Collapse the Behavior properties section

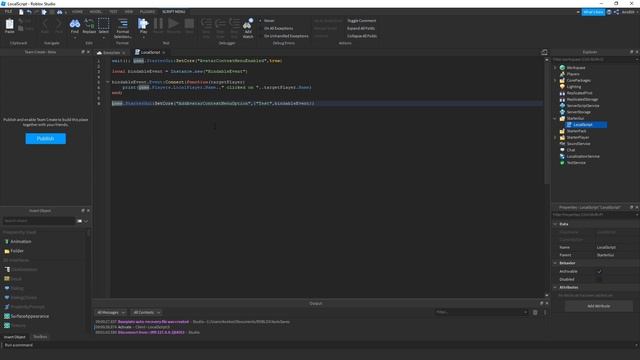[x=555, y=263]
